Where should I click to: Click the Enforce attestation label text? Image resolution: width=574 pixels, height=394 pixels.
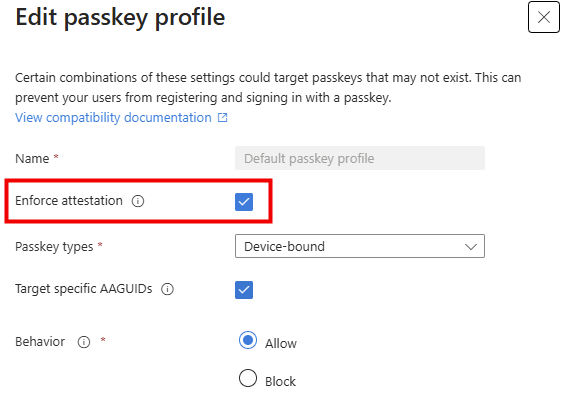click(x=69, y=201)
